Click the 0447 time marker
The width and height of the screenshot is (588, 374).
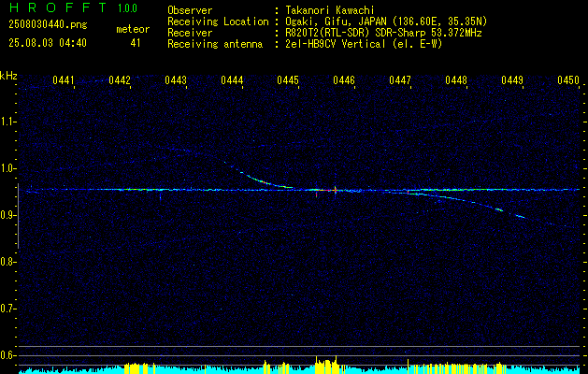pyautogui.click(x=400, y=79)
